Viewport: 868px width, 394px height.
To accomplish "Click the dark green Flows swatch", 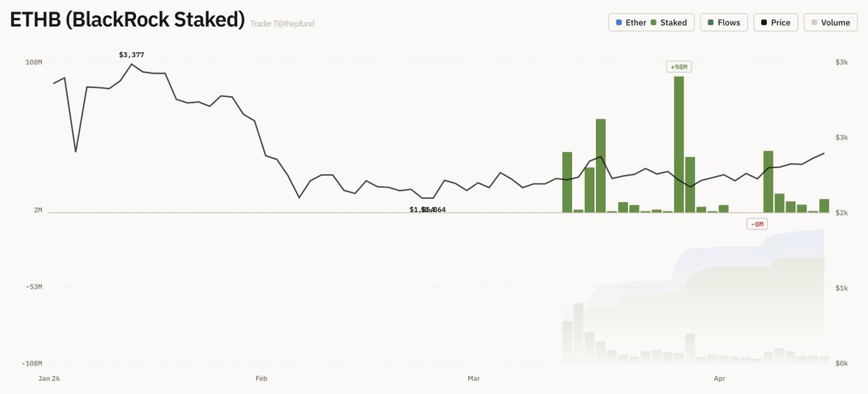I will pos(712,22).
